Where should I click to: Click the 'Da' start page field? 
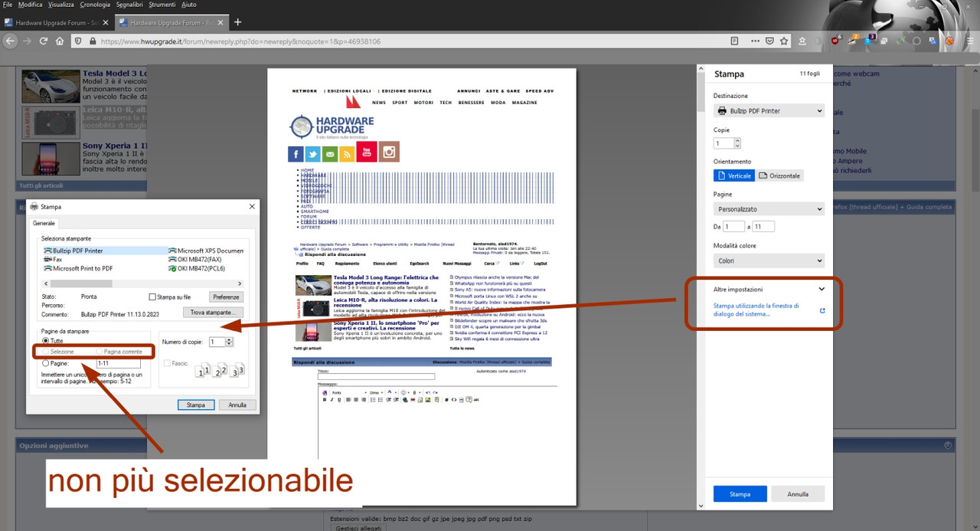click(x=734, y=226)
